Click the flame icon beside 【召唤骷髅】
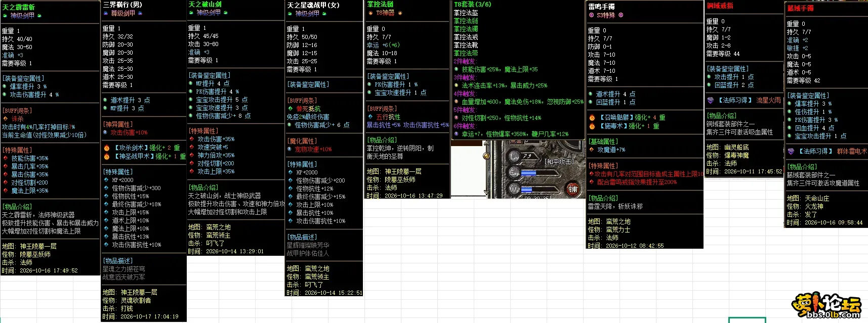 (x=592, y=118)
